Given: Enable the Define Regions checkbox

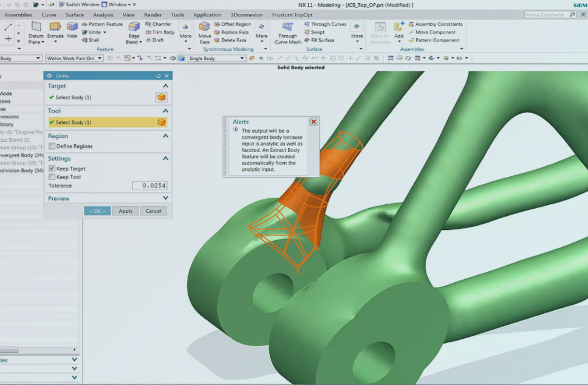Looking at the screenshot, I should pyautogui.click(x=52, y=146).
